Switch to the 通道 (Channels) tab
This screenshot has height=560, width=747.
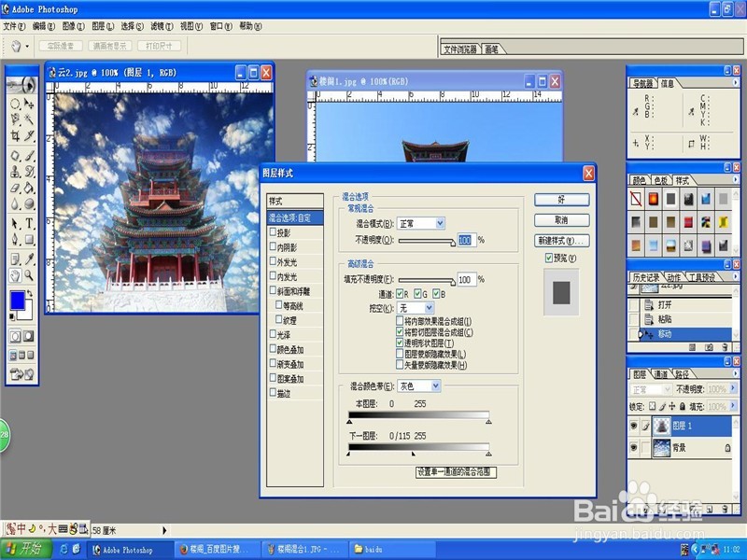point(661,374)
